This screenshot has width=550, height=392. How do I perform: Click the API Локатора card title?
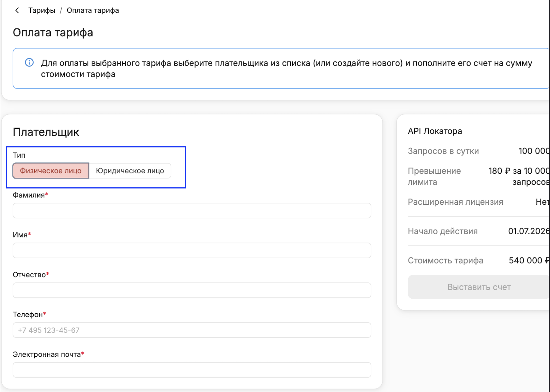point(435,131)
